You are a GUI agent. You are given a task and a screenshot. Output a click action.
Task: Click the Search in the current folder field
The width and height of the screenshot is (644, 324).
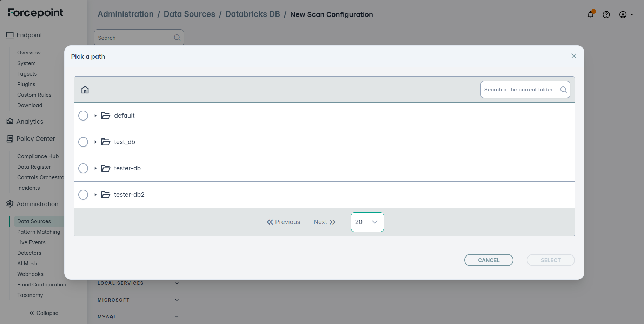(x=519, y=90)
